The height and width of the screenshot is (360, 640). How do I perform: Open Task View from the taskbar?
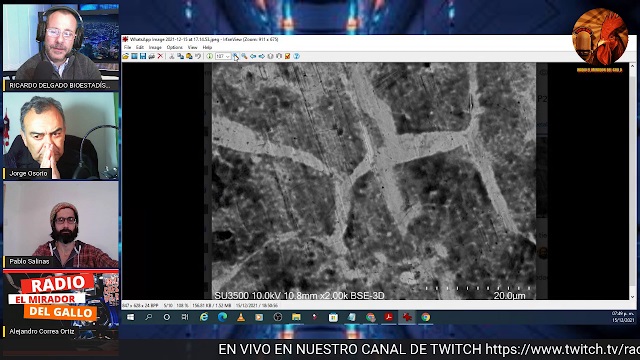[185, 317]
